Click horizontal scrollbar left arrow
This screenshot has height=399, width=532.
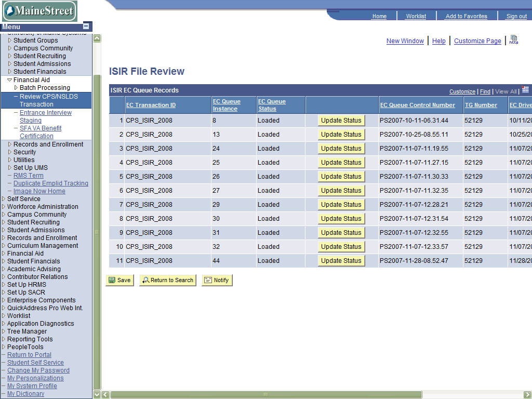(105, 394)
